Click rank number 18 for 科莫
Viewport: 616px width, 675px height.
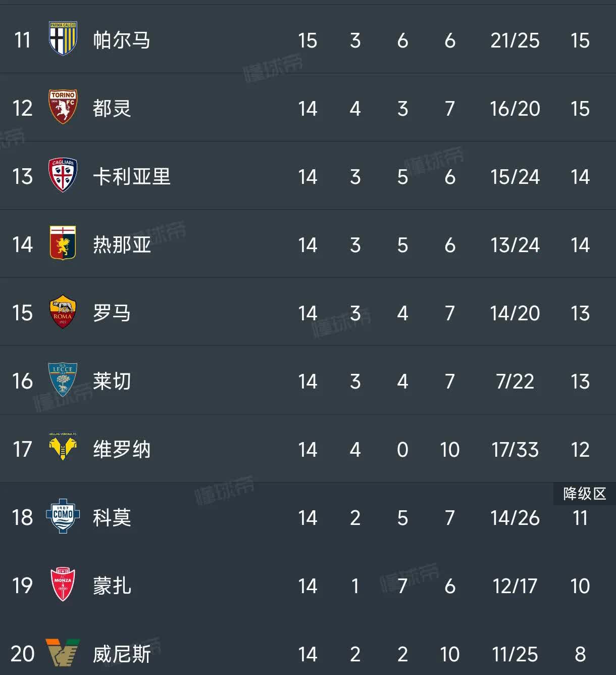coord(22,518)
